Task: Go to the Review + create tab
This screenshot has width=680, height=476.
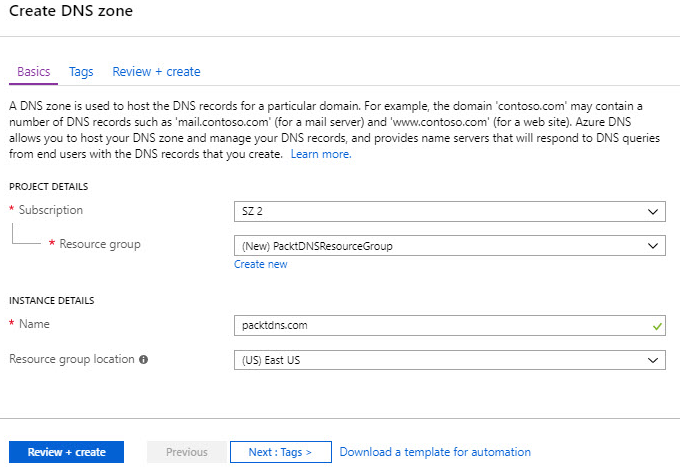Action: click(156, 72)
